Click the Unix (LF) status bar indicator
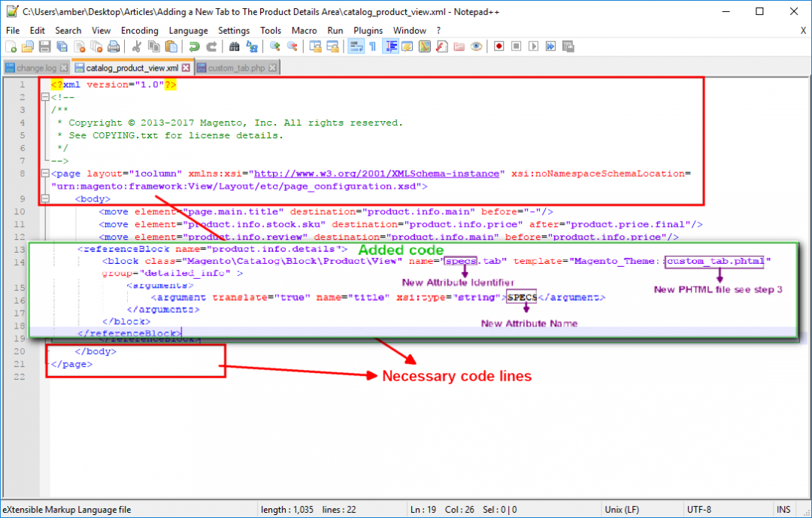Viewport: 812px width, 518px height. [621, 509]
